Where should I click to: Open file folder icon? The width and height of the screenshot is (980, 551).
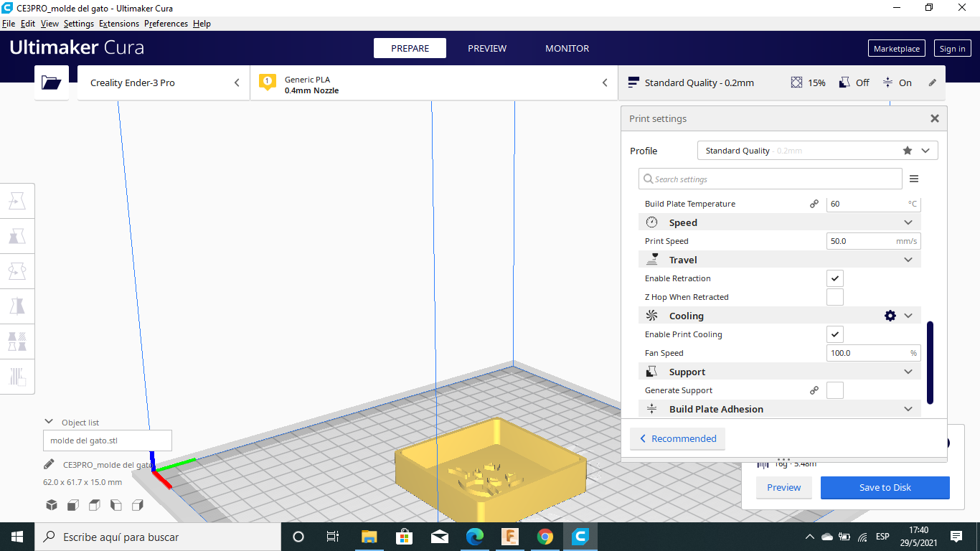(x=52, y=83)
